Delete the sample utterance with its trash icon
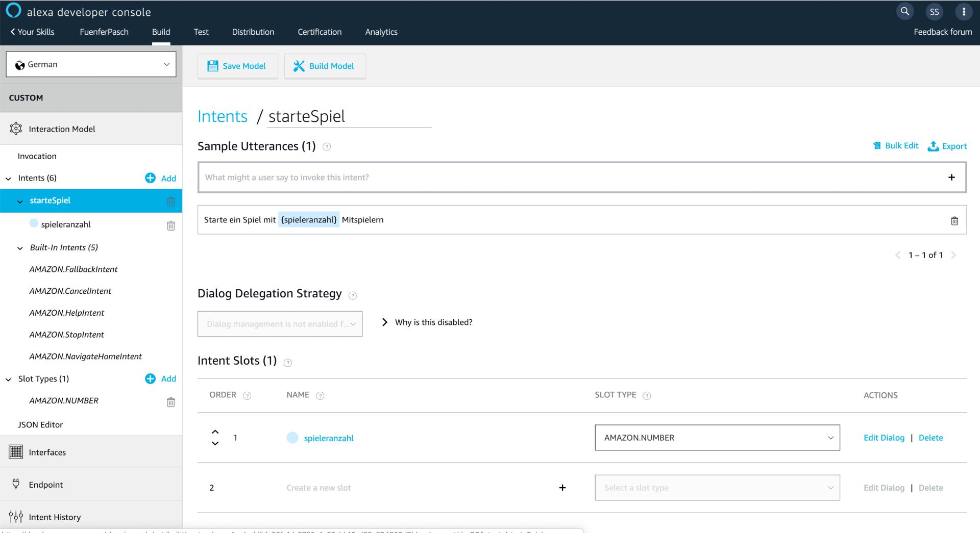The height and width of the screenshot is (533, 980). pos(954,221)
